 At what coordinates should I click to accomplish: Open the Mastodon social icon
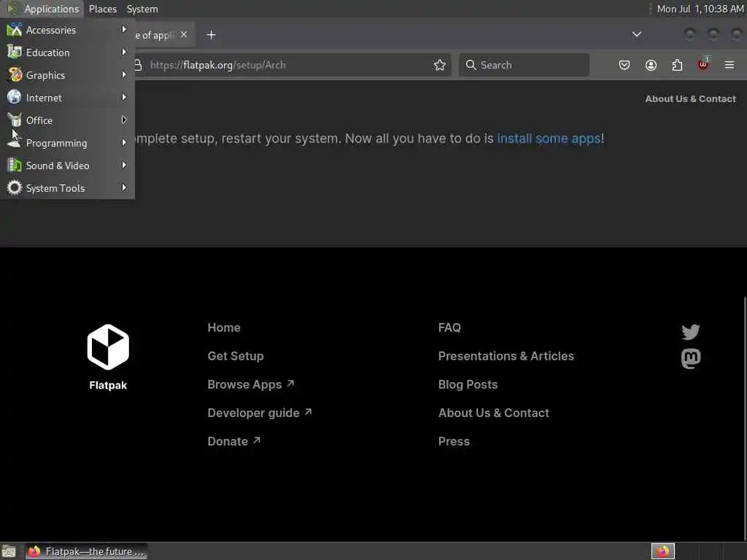[x=691, y=359]
